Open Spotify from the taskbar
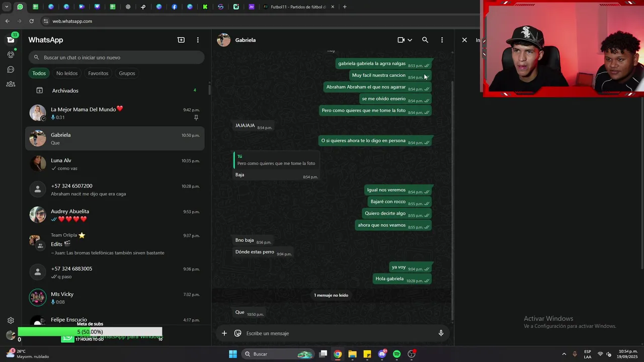Viewport: 644px width, 362px height. tap(397, 354)
